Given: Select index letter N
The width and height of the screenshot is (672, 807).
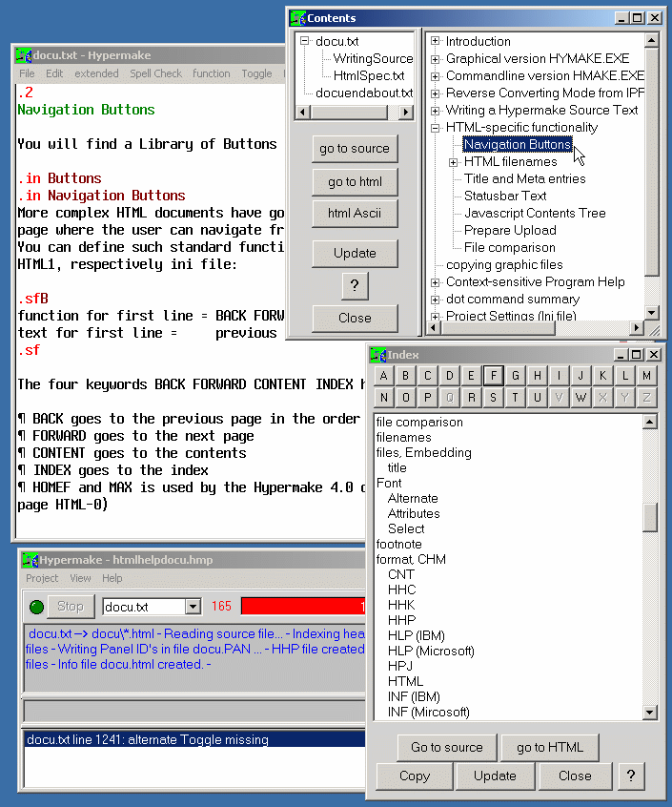Looking at the screenshot, I should click(383, 398).
